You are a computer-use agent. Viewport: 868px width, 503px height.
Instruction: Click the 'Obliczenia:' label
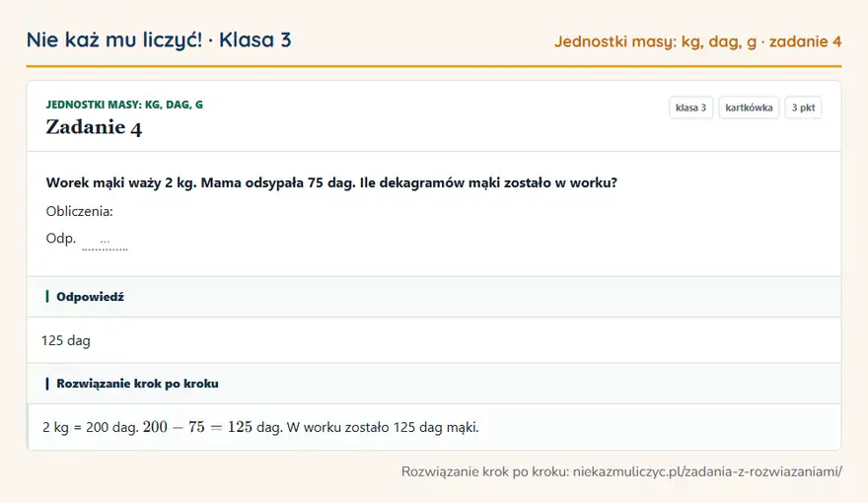tap(79, 211)
